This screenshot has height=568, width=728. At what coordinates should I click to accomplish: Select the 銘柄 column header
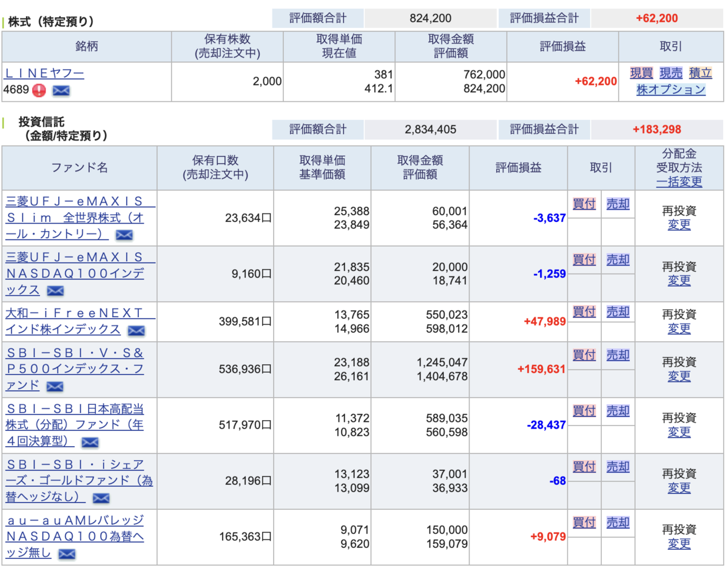click(x=87, y=47)
